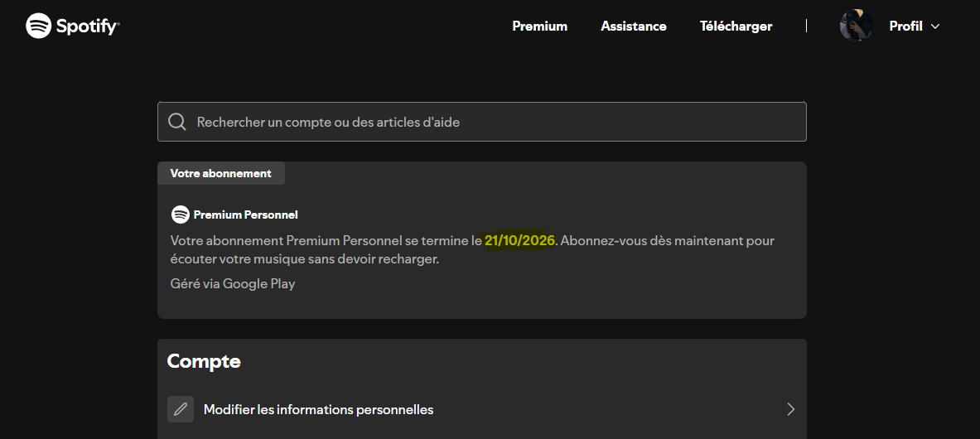Expand the Profil dropdown chevron

tap(935, 27)
